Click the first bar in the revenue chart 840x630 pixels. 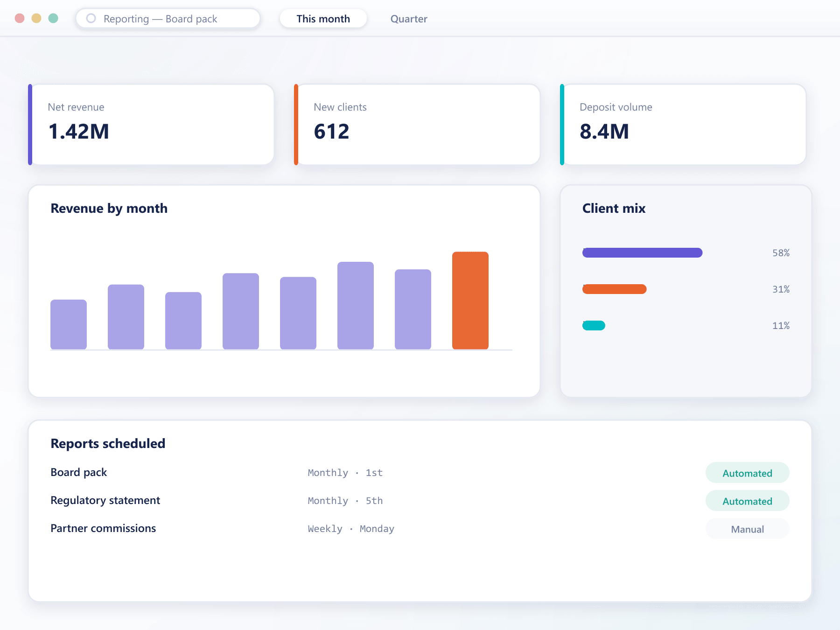pyautogui.click(x=69, y=324)
